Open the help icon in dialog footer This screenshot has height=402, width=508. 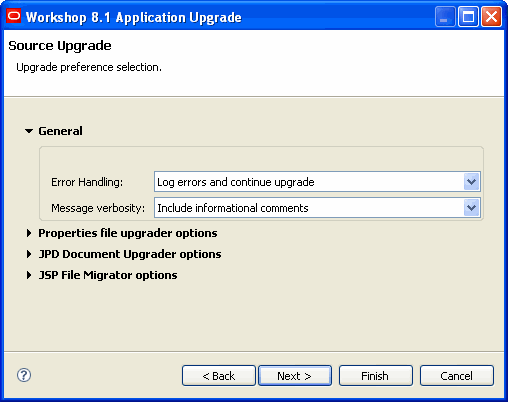pyautogui.click(x=24, y=375)
